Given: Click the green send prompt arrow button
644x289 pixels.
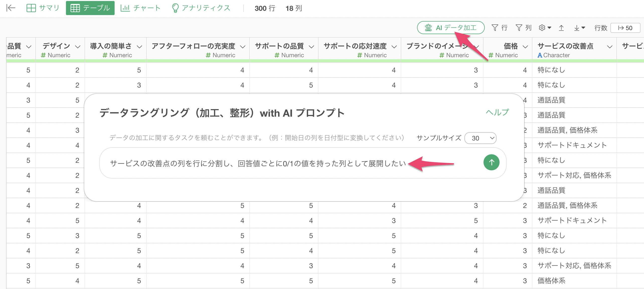Looking at the screenshot, I should click(491, 163).
